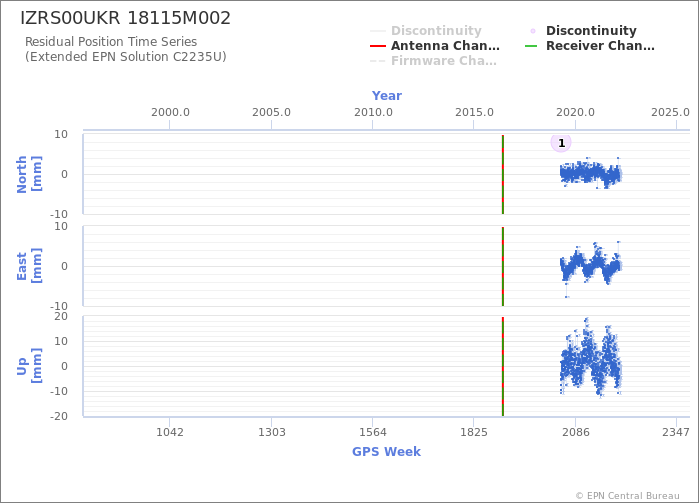Toggle the Antenna Change legend entry
Screen dimensions: 700x504
(x=435, y=46)
